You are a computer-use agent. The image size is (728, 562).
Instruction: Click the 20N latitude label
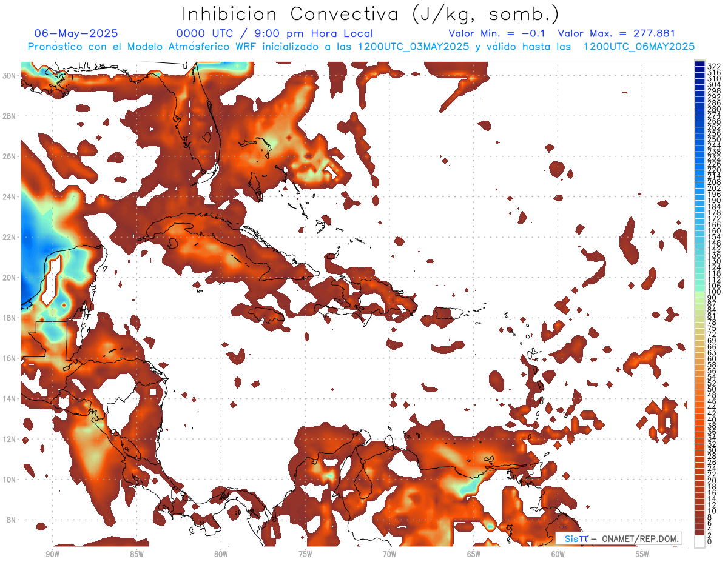pos(10,278)
